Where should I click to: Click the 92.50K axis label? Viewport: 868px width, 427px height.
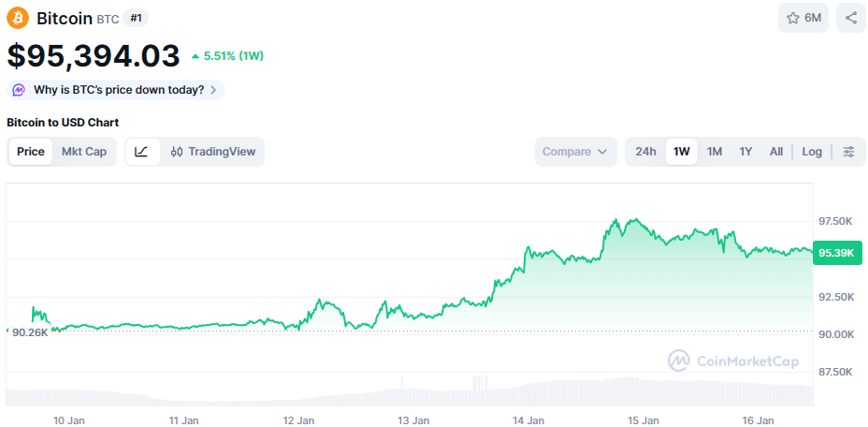[x=836, y=297]
